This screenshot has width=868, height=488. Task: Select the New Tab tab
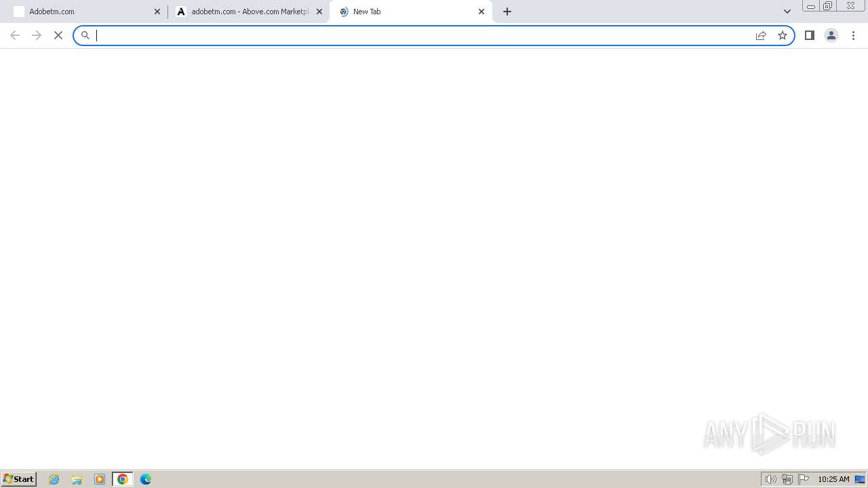coord(410,12)
